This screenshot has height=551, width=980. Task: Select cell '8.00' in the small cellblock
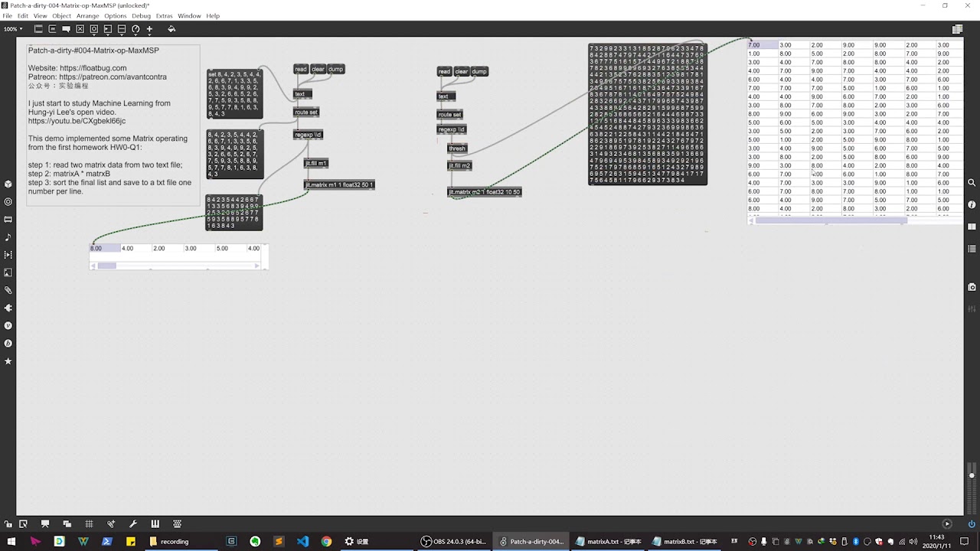pos(105,248)
